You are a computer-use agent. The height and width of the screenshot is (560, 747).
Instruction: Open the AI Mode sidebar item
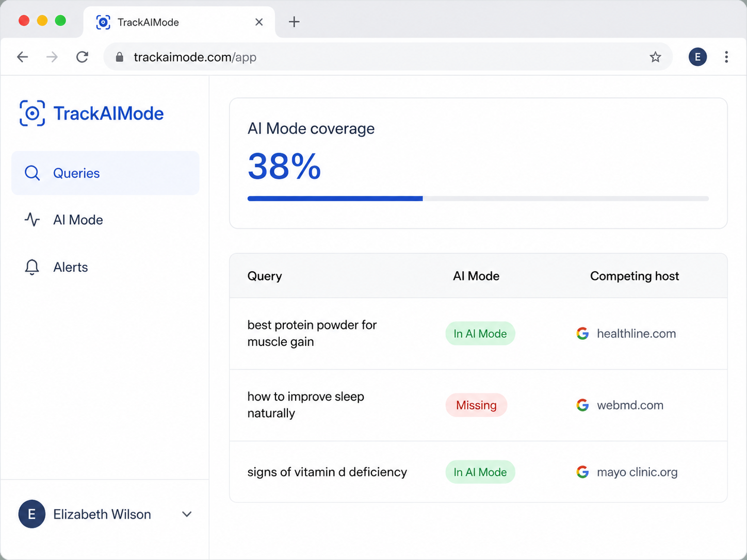click(x=105, y=220)
